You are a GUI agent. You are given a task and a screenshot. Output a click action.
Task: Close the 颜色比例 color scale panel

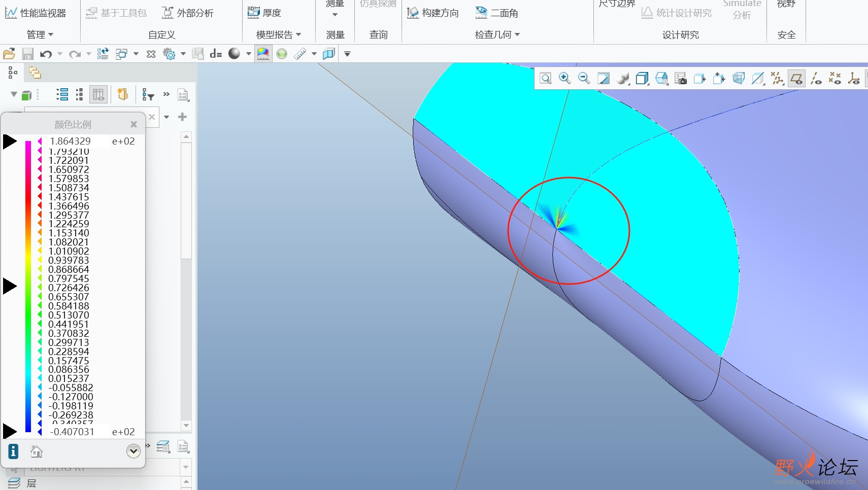pyautogui.click(x=133, y=124)
